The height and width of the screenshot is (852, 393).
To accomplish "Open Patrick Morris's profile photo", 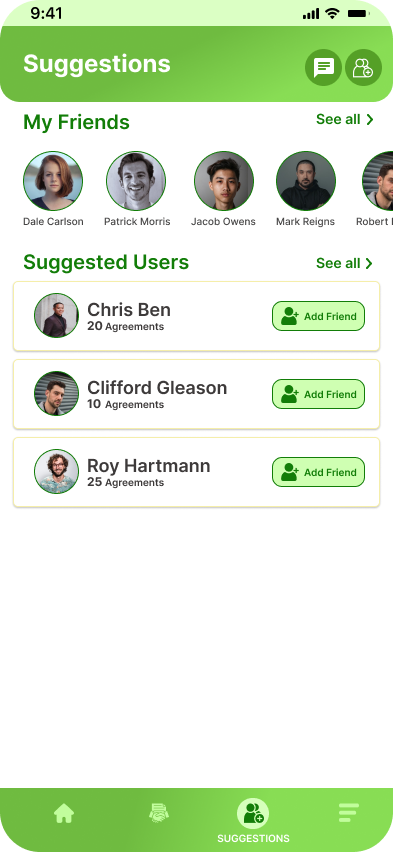I will point(136,181).
